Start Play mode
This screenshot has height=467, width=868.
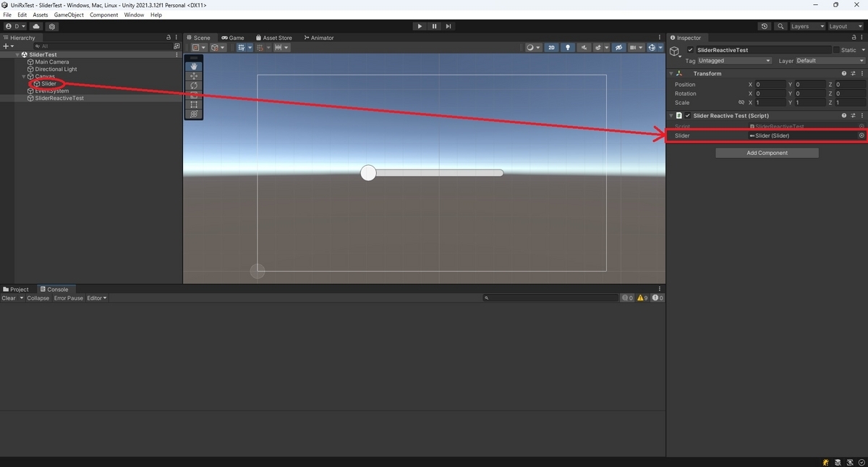click(x=420, y=26)
